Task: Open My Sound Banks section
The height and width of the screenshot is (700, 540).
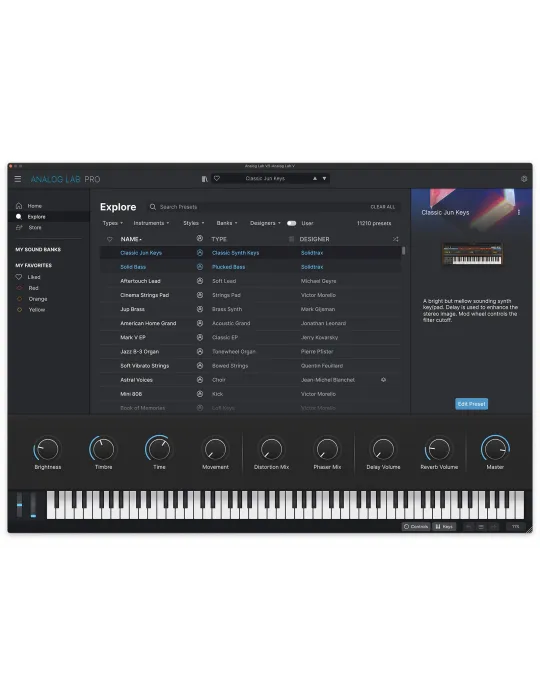Action: click(x=38, y=249)
